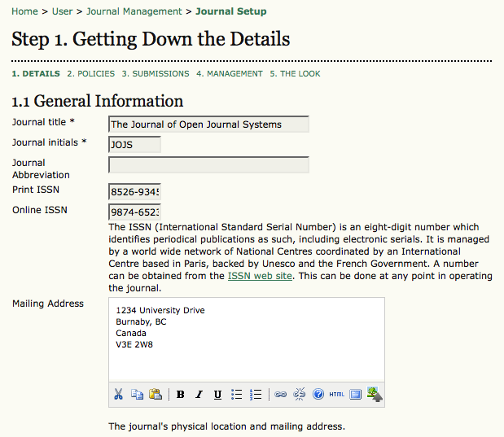Insert a numbered list in editor
Viewport: 504px width, 437px height.
pos(256,395)
